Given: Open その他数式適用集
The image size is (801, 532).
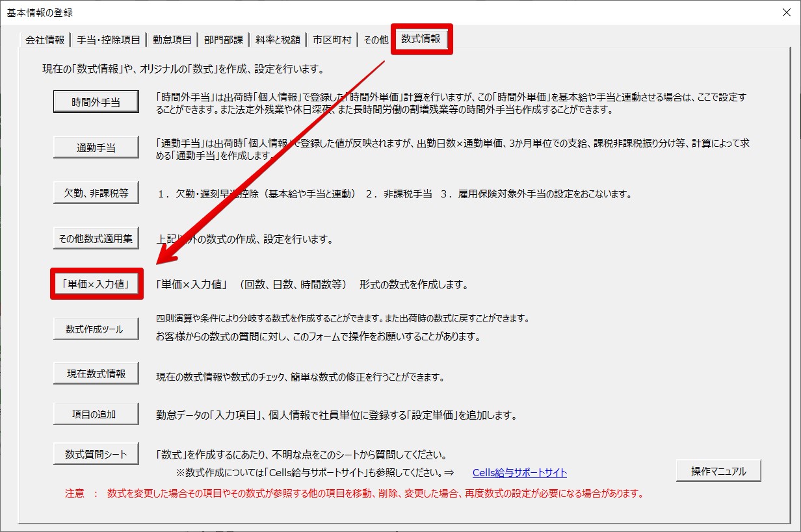Looking at the screenshot, I should click(x=96, y=238).
